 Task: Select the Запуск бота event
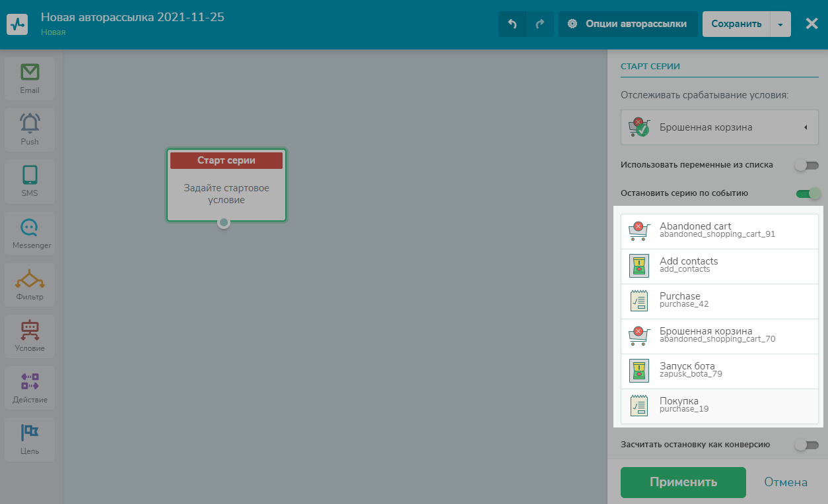pyautogui.click(x=720, y=371)
